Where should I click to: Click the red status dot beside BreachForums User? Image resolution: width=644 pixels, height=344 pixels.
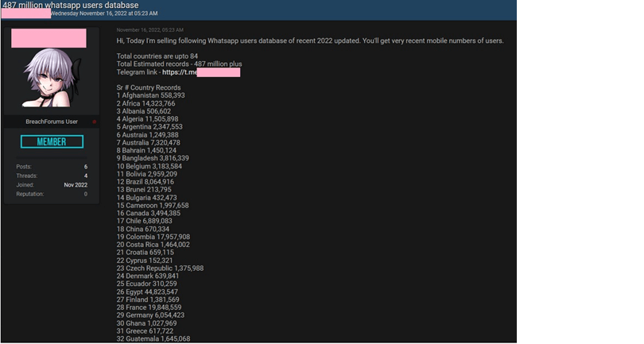95,122
